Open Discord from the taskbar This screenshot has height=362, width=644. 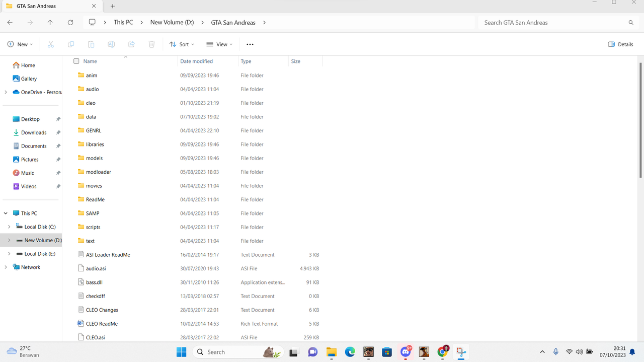tap(406, 352)
